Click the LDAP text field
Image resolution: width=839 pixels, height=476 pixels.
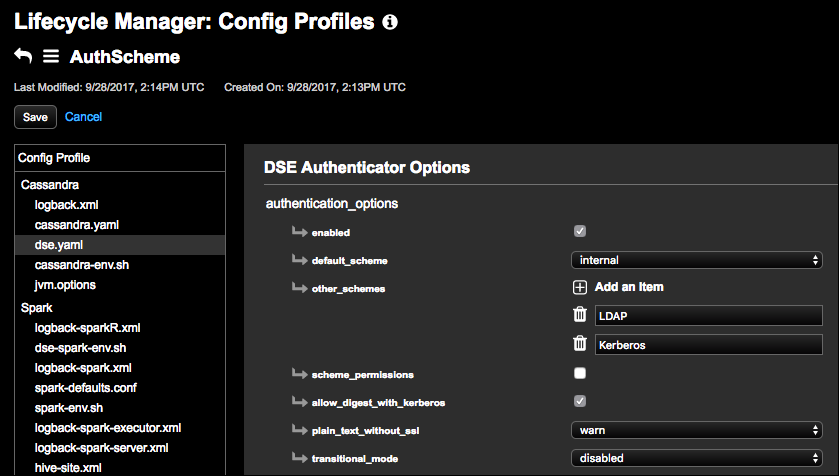coord(708,316)
